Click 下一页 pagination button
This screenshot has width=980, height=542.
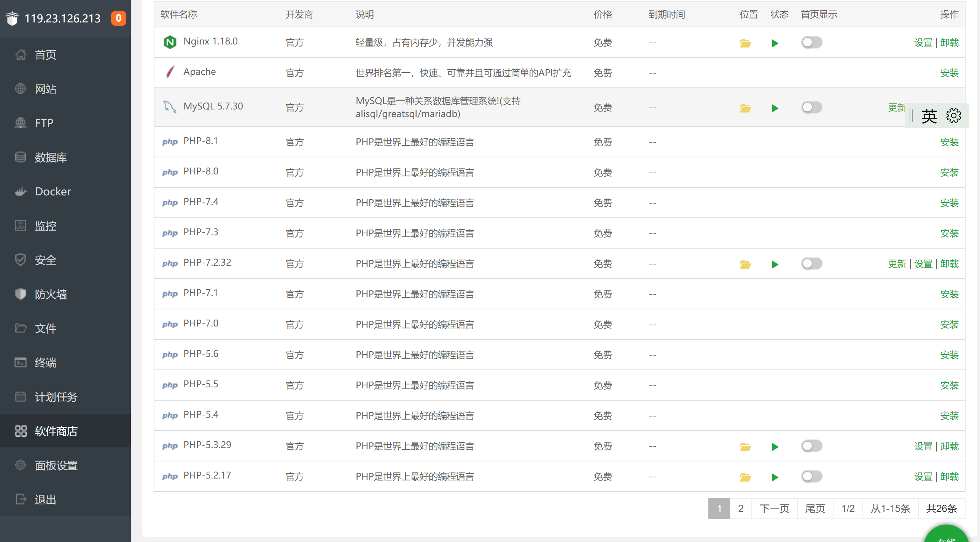tap(774, 509)
